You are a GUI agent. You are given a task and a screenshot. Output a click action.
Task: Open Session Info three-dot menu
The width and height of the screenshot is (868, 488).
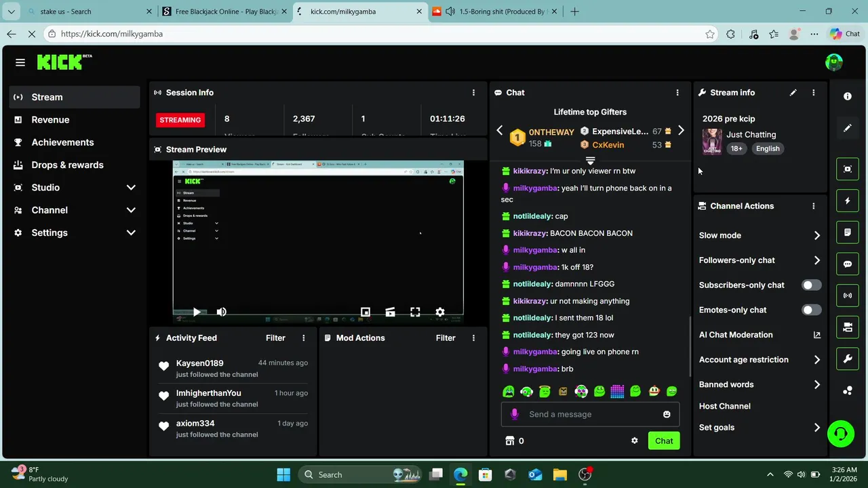click(473, 93)
